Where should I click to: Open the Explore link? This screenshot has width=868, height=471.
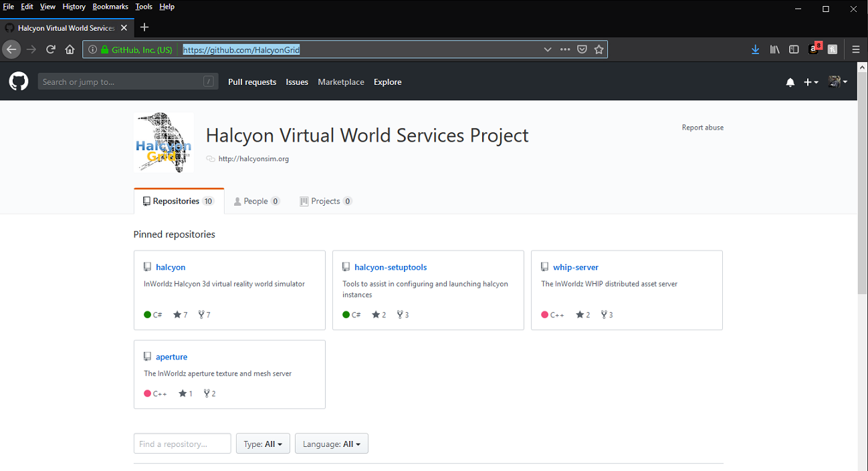[388, 82]
